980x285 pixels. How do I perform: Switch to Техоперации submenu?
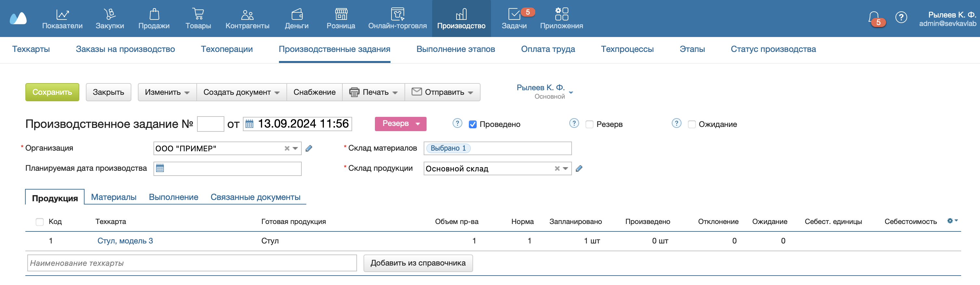click(227, 49)
